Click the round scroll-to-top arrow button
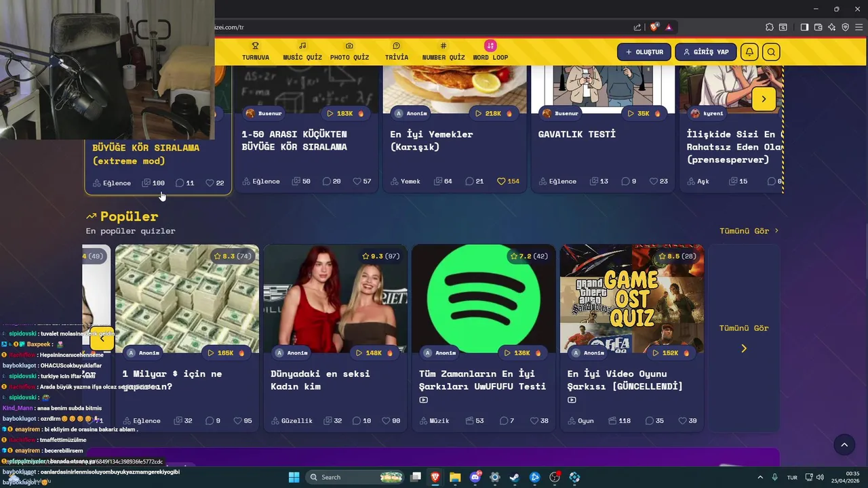Image resolution: width=868 pixels, height=488 pixels. 844,445
